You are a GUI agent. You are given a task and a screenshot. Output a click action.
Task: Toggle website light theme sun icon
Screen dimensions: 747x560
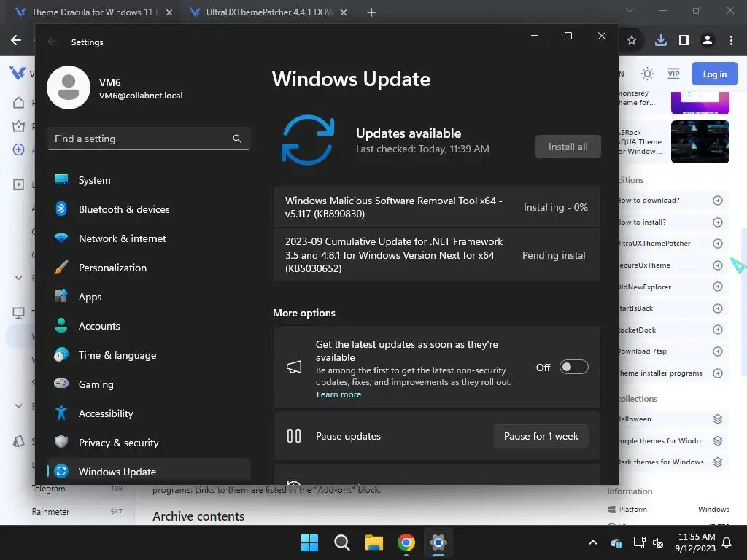click(647, 74)
